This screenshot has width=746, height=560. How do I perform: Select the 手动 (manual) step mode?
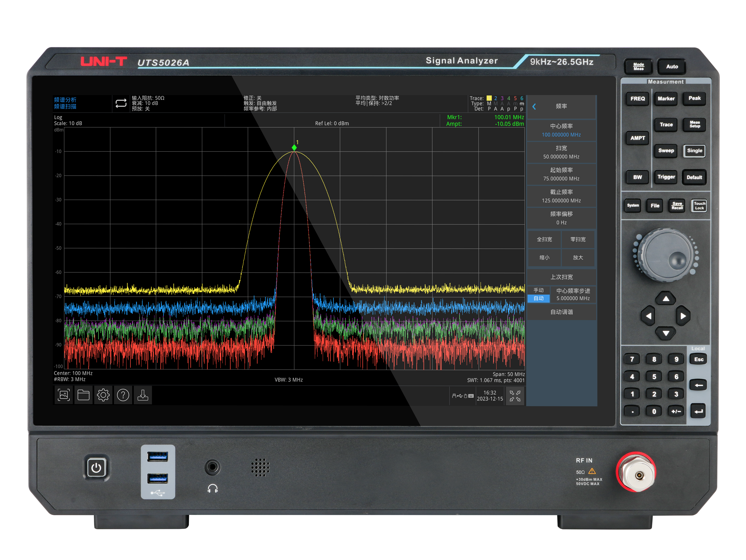539,290
